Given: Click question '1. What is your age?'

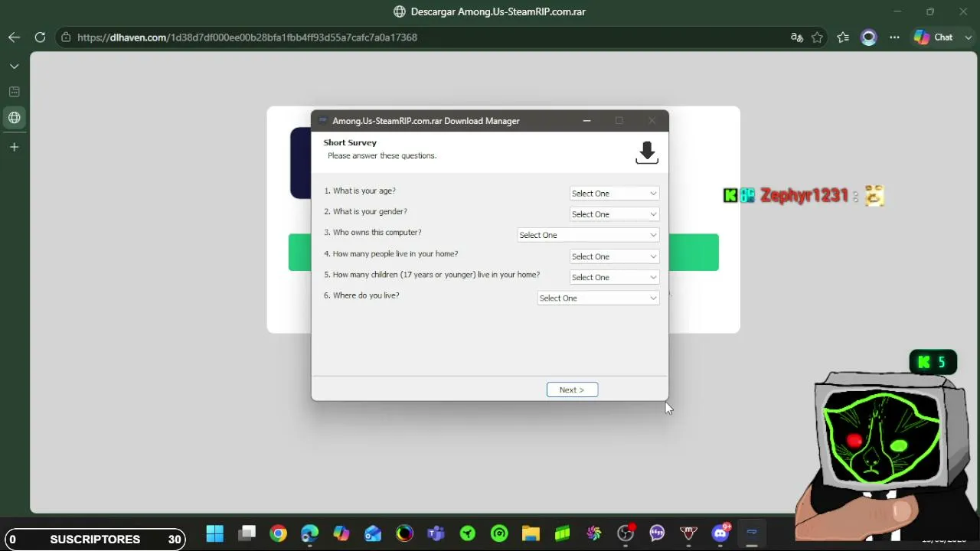Looking at the screenshot, I should [360, 191].
